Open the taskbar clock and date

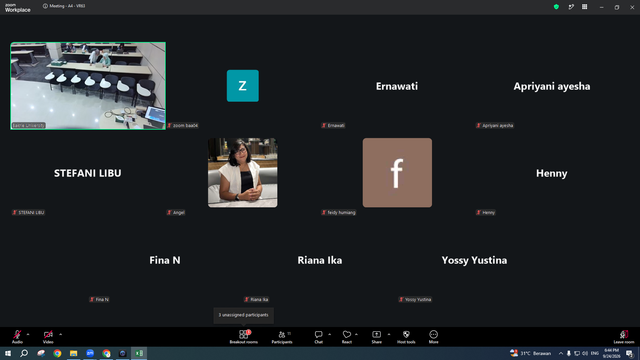[611, 353]
